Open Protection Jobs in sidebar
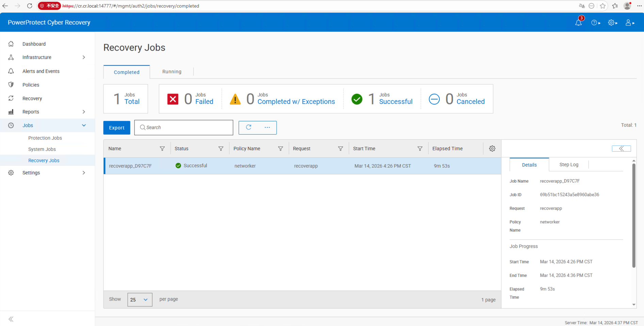 (45, 138)
